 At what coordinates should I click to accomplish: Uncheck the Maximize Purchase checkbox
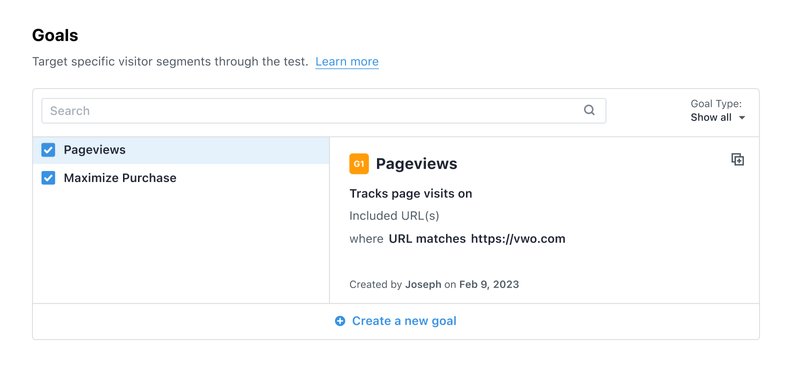pyautogui.click(x=48, y=178)
